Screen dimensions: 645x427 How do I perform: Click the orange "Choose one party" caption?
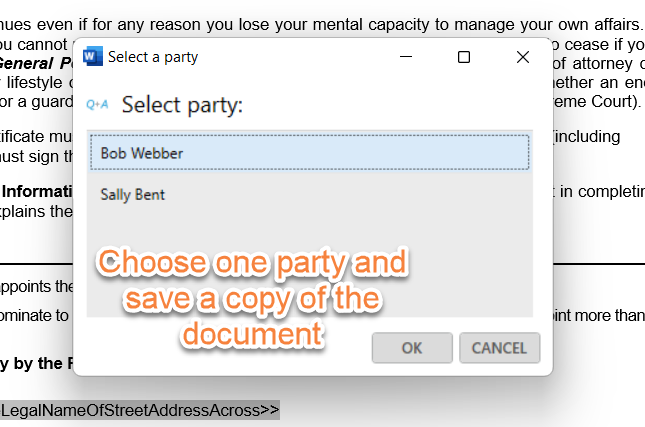(x=256, y=264)
